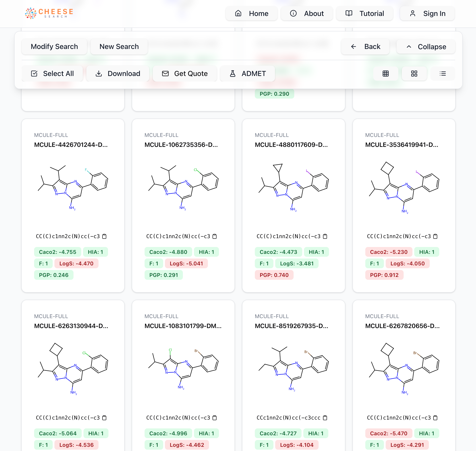Copy SMILES string of MCULE-3536419941
This screenshot has width=476, height=451.
click(435, 236)
